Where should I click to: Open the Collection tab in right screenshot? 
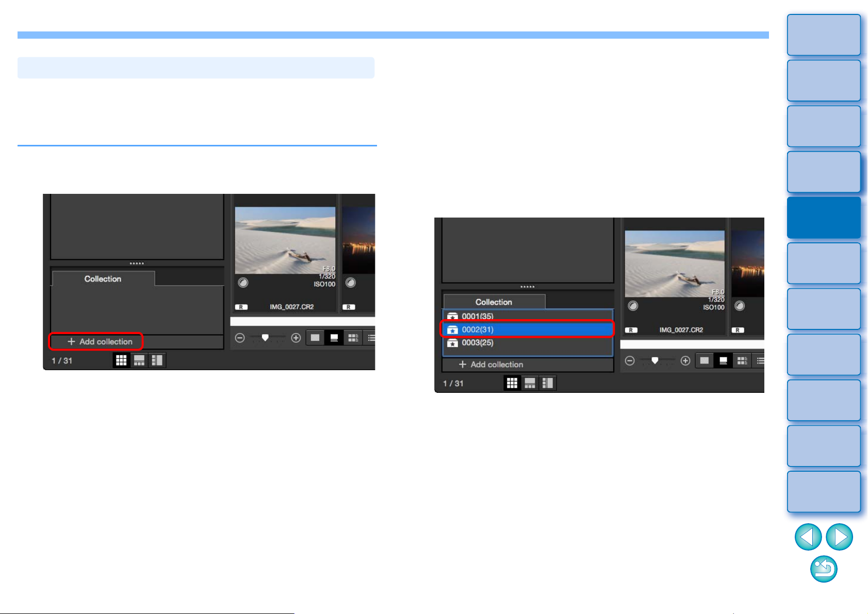click(494, 302)
